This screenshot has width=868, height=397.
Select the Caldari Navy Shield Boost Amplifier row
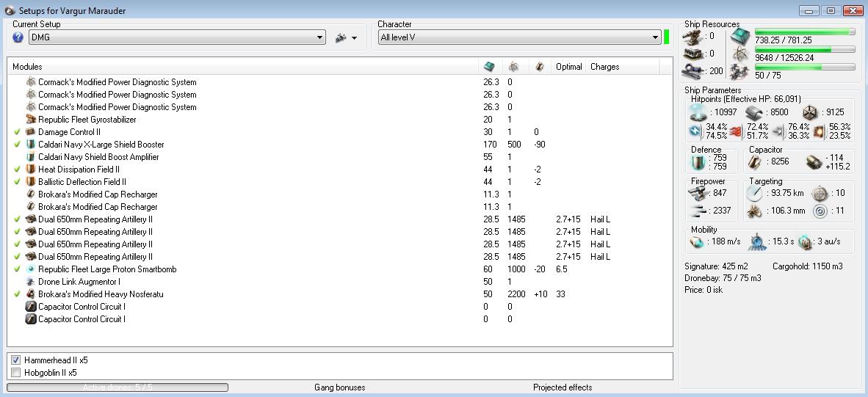point(340,157)
